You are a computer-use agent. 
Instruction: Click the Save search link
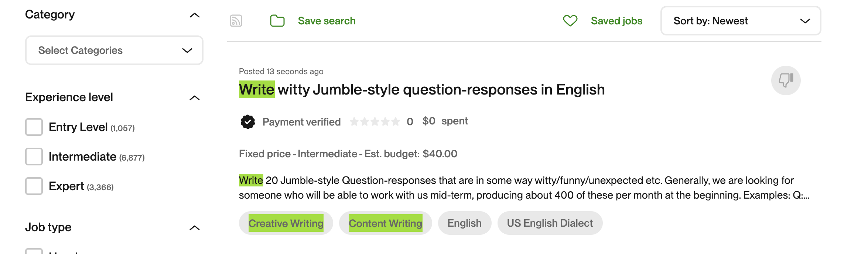[327, 21]
